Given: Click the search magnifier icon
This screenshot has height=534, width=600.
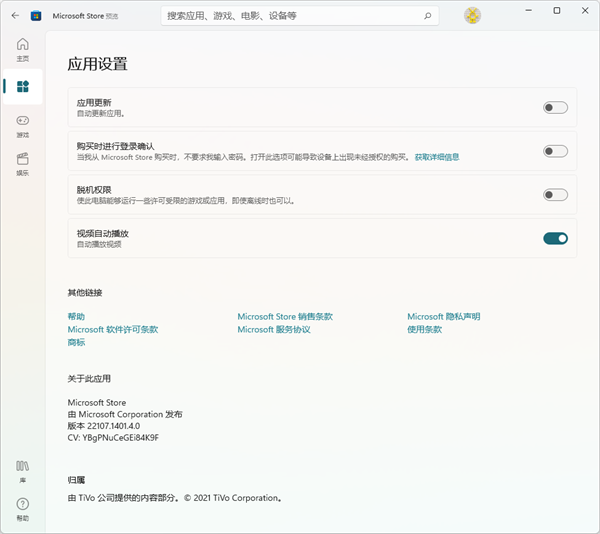Looking at the screenshot, I should 427,16.
